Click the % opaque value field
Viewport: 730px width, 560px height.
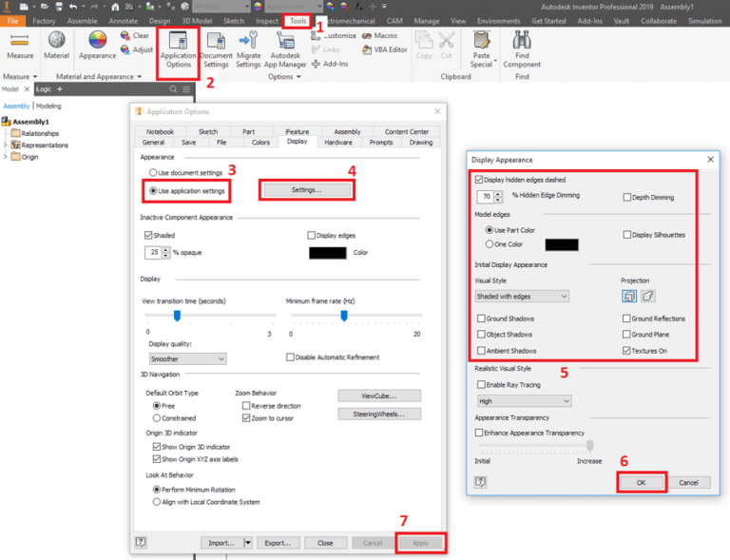153,252
